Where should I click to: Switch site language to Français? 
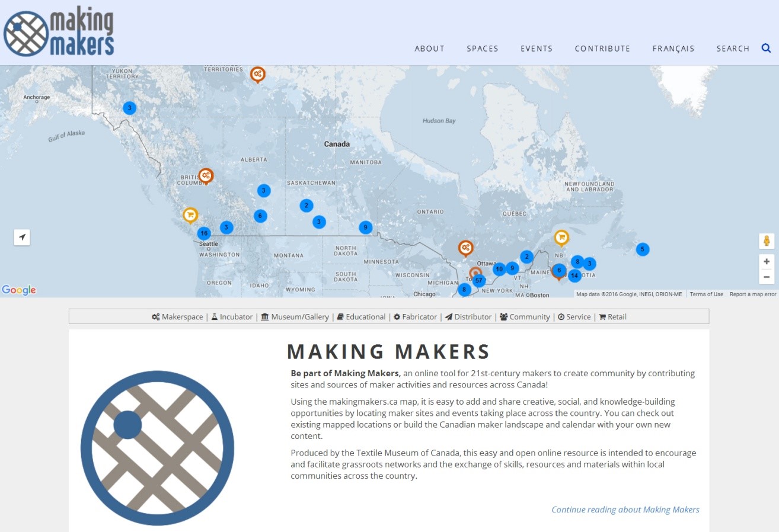[x=673, y=49]
